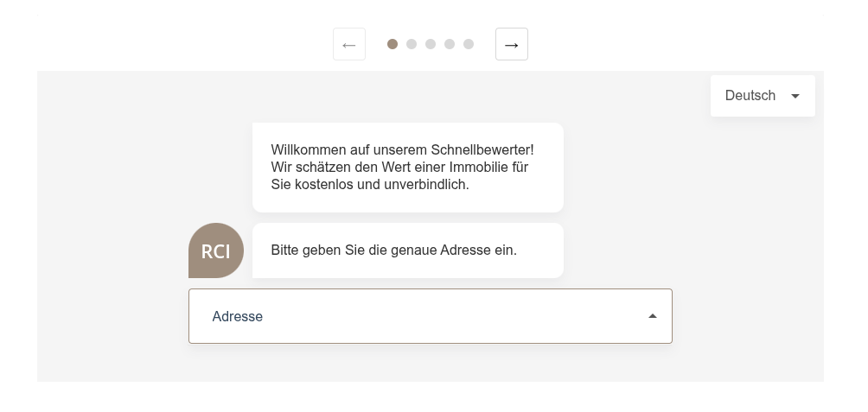Image resolution: width=868 pixels, height=412 pixels.
Task: Click the right arrow next-slide button
Action: click(512, 44)
